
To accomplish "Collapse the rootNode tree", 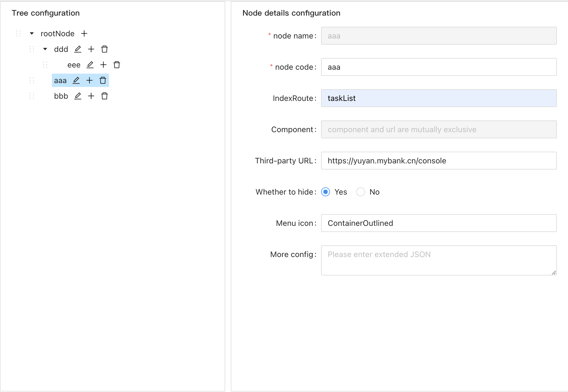I will (x=32, y=34).
